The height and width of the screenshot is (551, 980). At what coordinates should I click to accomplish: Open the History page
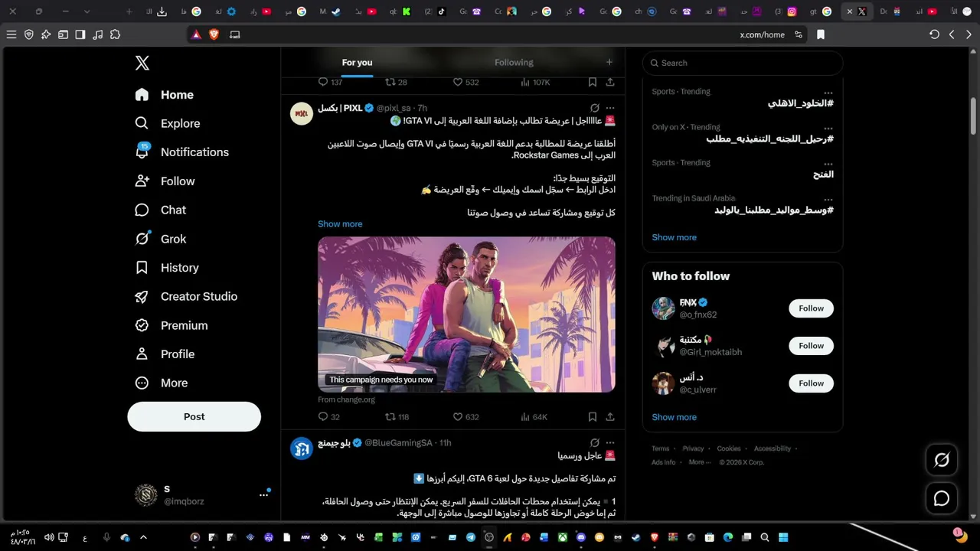tap(167, 268)
